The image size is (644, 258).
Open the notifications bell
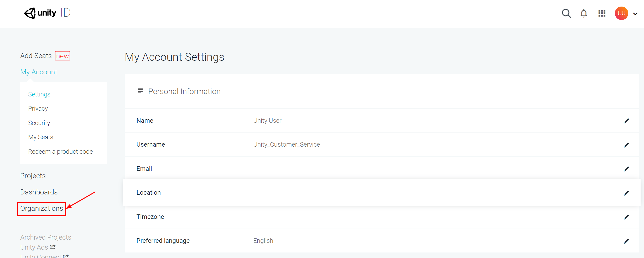tap(584, 13)
